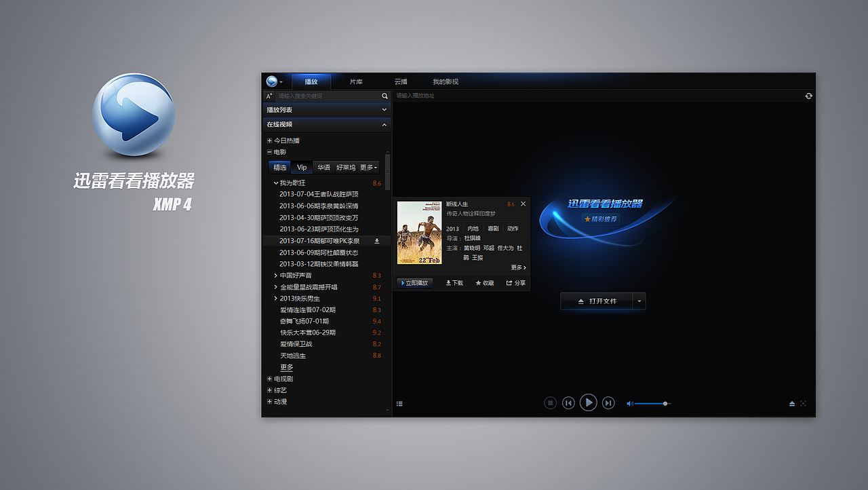868x490 pixels.
Task: Expand the 电视剧 tree node
Action: pos(269,379)
